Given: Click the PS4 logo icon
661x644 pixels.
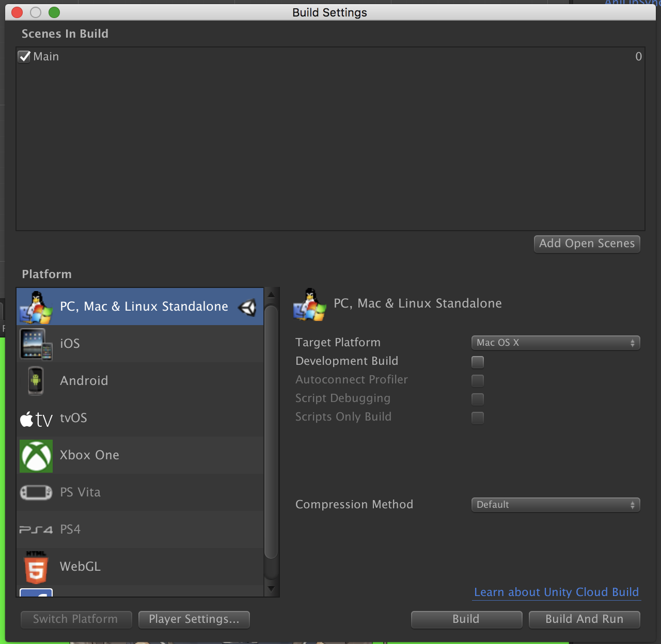Looking at the screenshot, I should point(36,529).
